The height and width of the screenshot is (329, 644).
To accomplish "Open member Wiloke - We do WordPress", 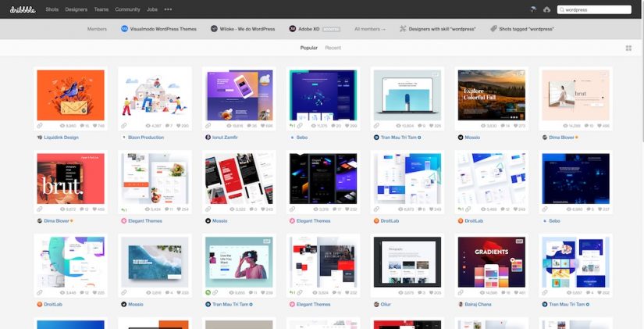I will click(247, 29).
